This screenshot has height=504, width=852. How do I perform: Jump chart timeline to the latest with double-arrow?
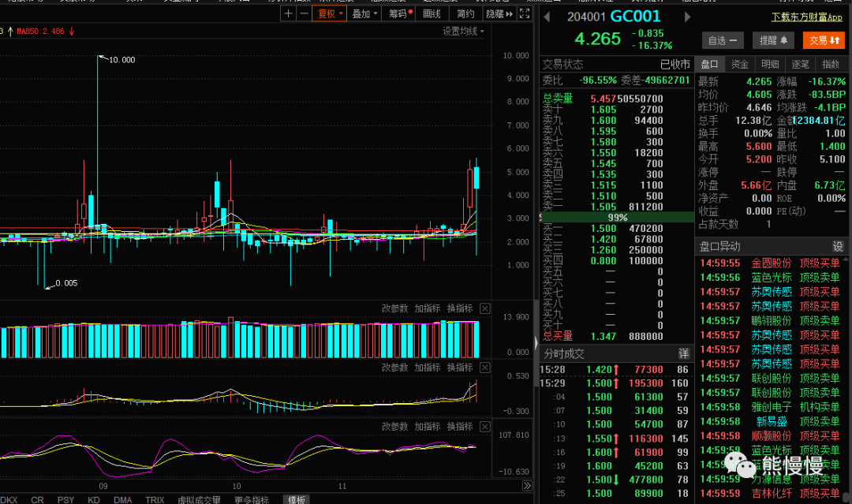tap(527, 486)
